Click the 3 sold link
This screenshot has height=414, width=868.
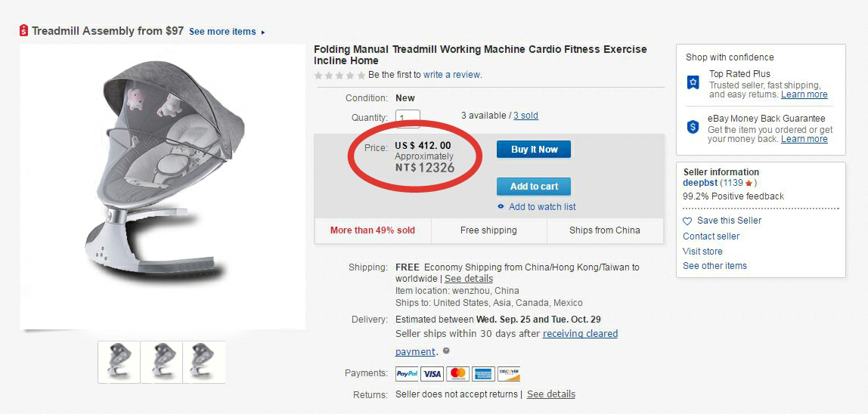point(525,116)
